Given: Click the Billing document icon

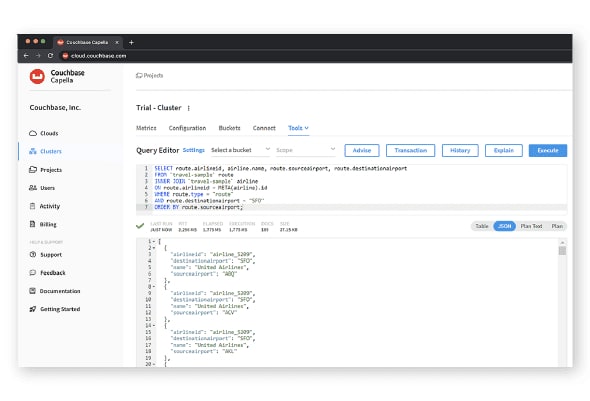Looking at the screenshot, I should [32, 224].
